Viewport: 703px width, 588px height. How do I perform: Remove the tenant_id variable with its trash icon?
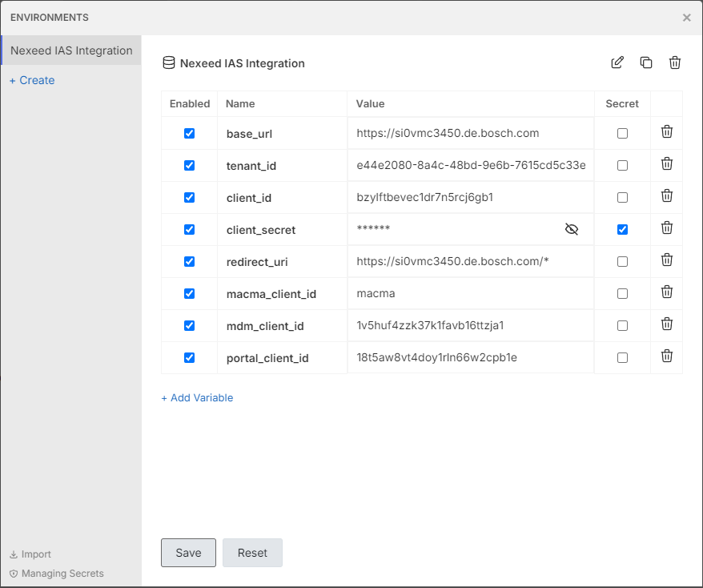[666, 164]
